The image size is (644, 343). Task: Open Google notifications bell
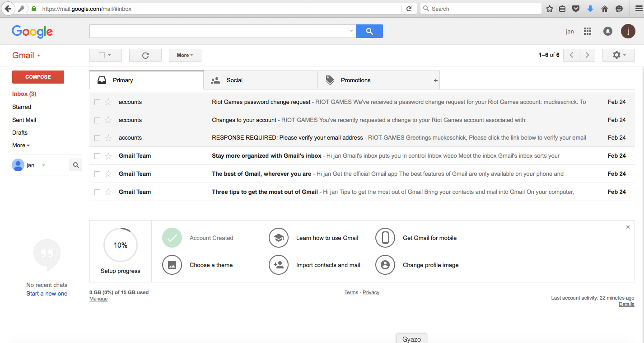click(x=608, y=31)
